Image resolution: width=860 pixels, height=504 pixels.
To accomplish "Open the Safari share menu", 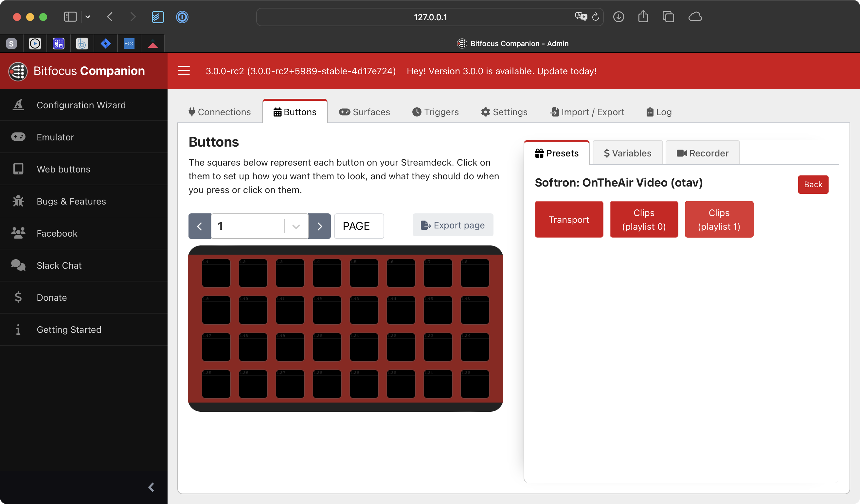I will (643, 17).
